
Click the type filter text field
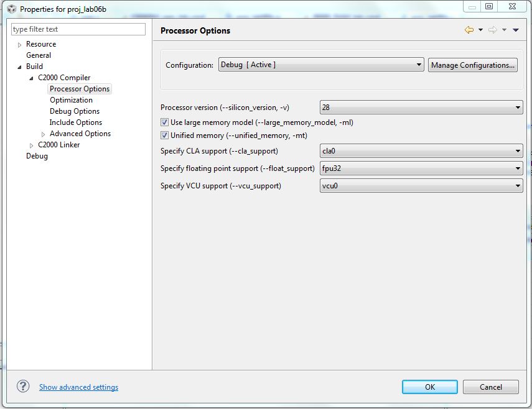point(78,29)
